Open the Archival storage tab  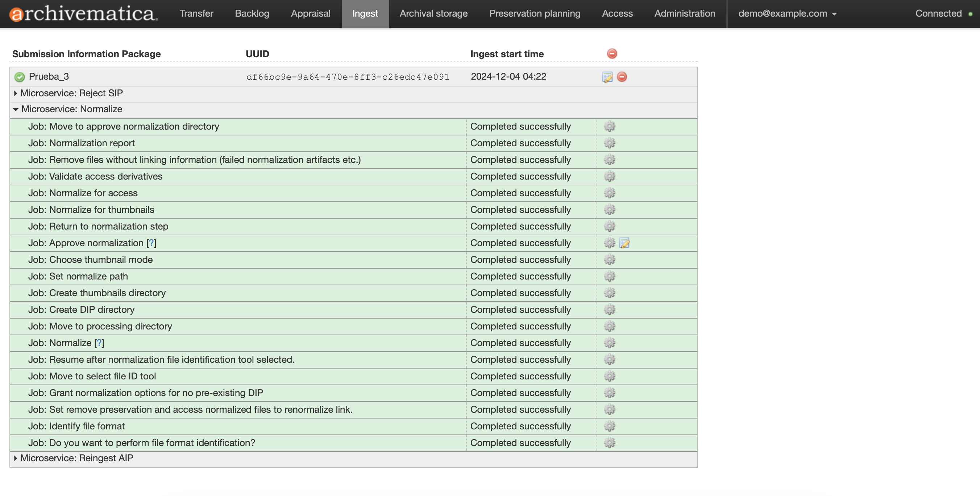point(433,14)
